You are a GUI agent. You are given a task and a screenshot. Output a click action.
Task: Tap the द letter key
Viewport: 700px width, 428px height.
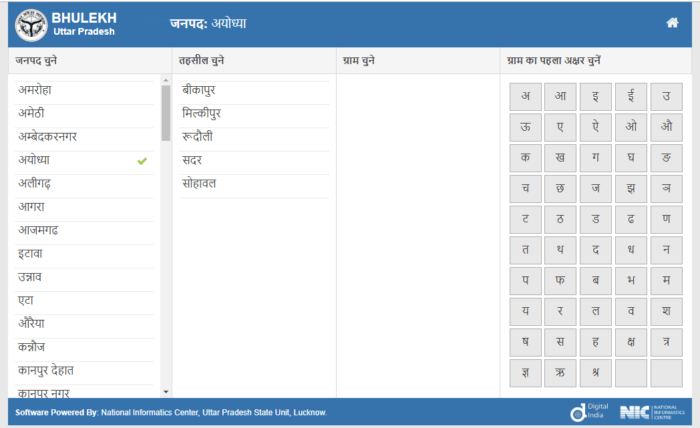pos(596,250)
